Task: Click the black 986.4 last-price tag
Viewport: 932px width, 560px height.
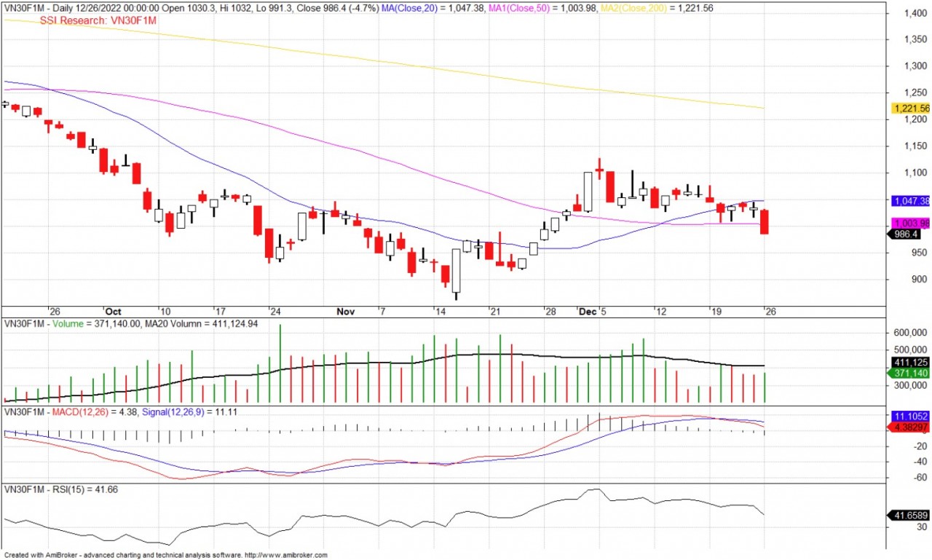Action: (906, 234)
